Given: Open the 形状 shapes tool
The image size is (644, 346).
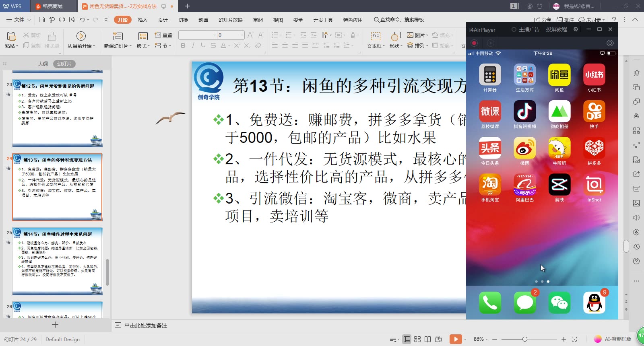Looking at the screenshot, I should [x=396, y=40].
